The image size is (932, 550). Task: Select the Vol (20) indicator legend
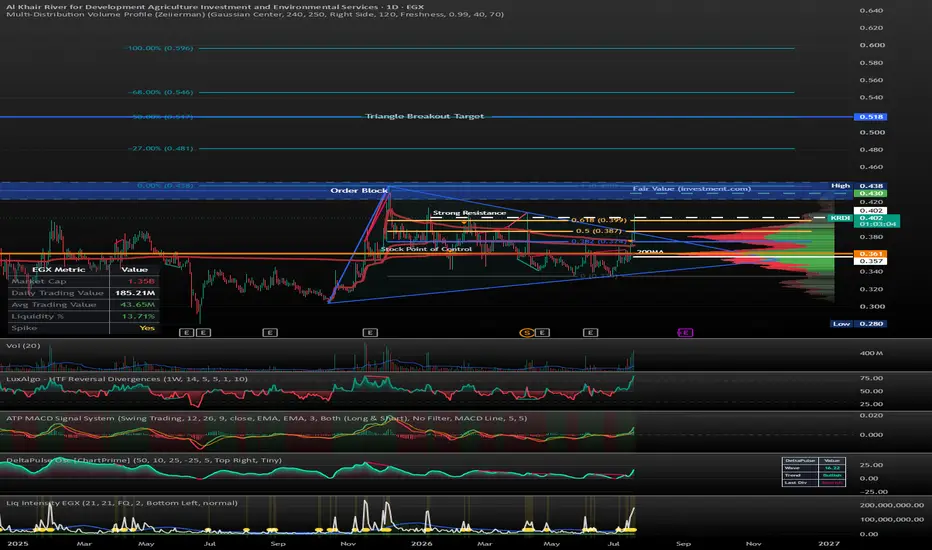(x=23, y=345)
